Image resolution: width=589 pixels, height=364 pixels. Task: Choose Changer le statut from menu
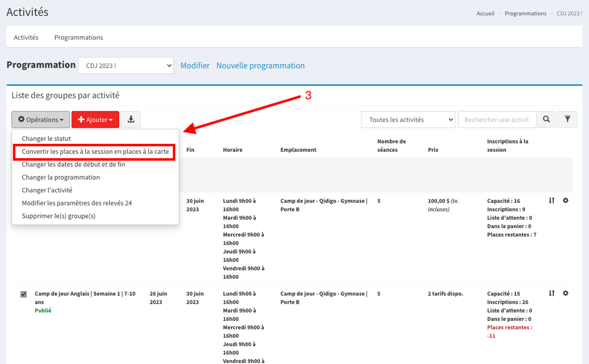(46, 139)
